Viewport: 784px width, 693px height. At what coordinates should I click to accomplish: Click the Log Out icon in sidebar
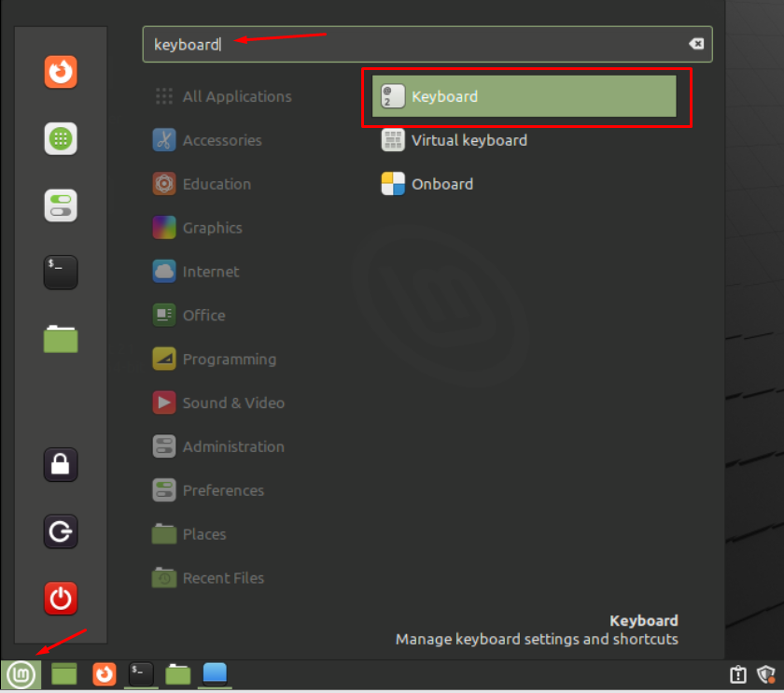(x=61, y=531)
